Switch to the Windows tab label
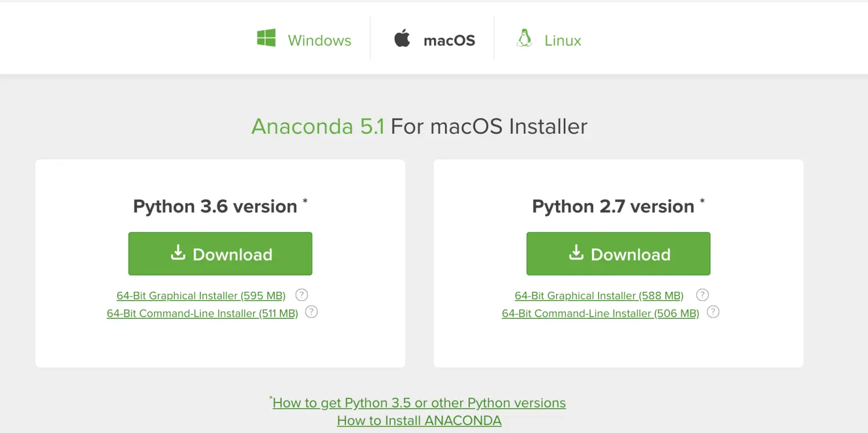 [x=319, y=41]
